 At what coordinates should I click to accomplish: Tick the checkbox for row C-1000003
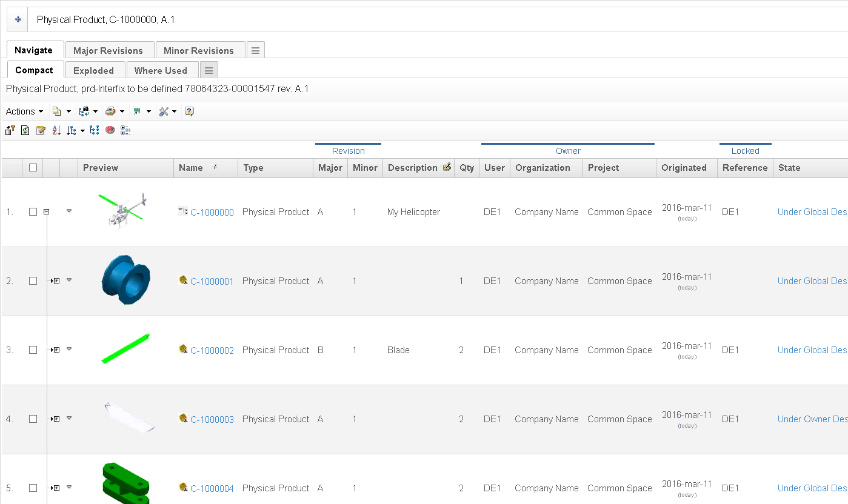(33, 419)
